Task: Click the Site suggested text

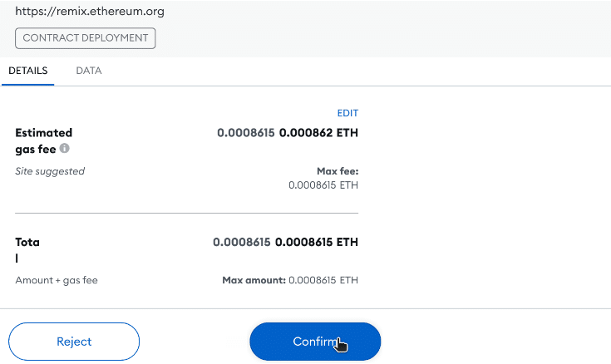Action: [50, 171]
